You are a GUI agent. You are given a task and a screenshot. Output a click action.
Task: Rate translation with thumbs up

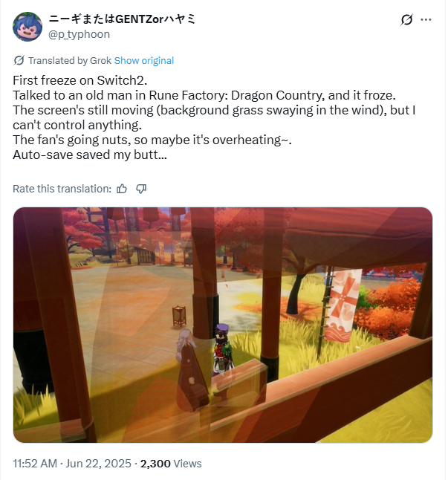[122, 189]
